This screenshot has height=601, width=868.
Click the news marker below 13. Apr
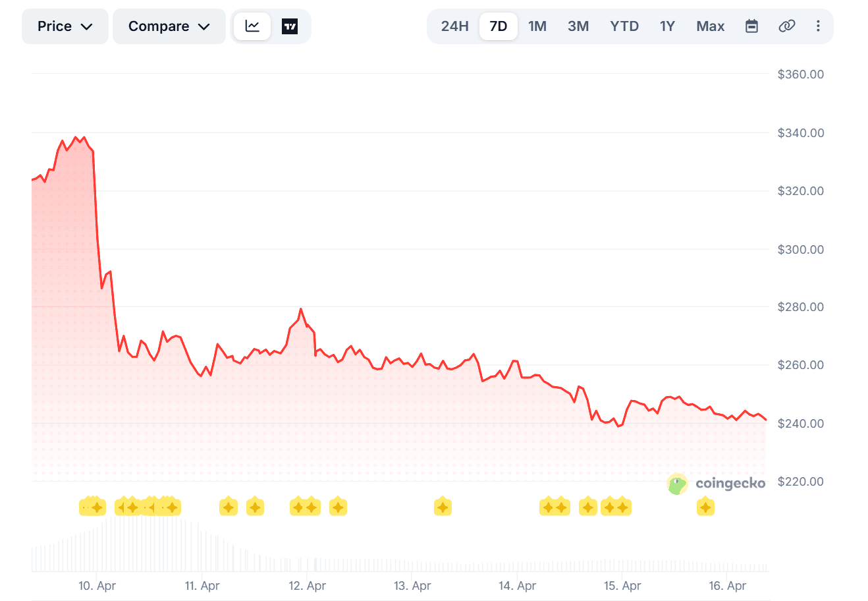[x=443, y=507]
